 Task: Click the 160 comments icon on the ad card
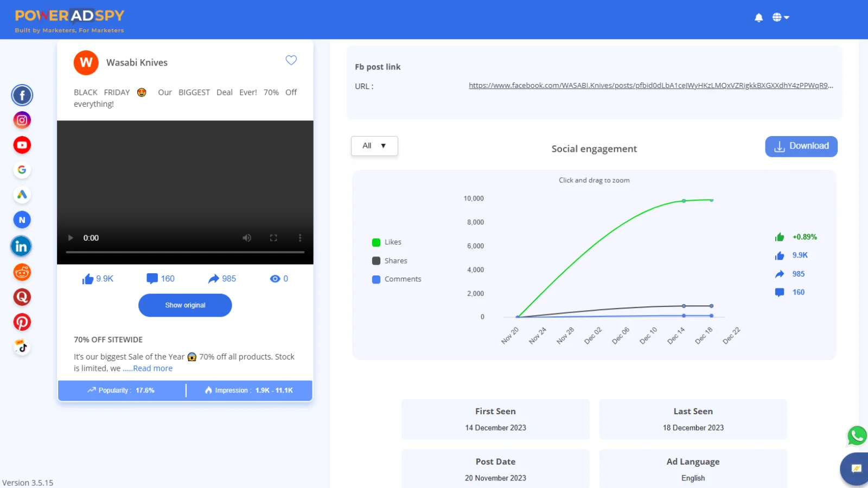pyautogui.click(x=152, y=279)
